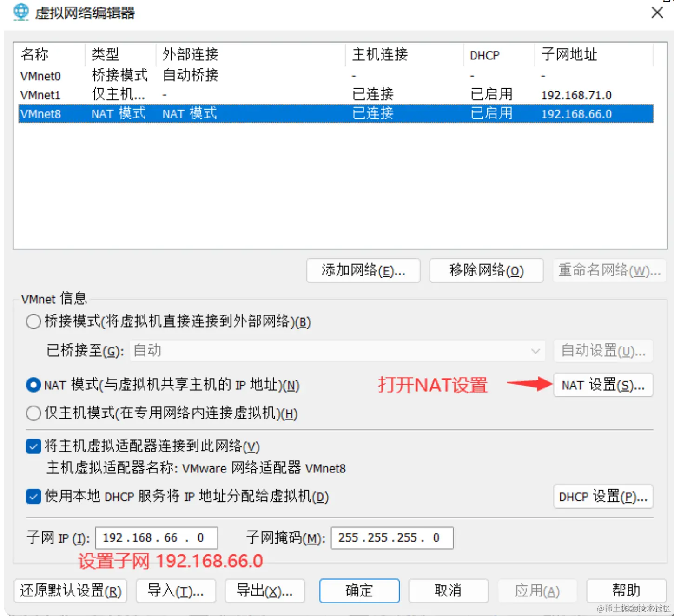Open NAT 设置(S)... button
Image resolution: width=674 pixels, height=616 pixels.
603,385
